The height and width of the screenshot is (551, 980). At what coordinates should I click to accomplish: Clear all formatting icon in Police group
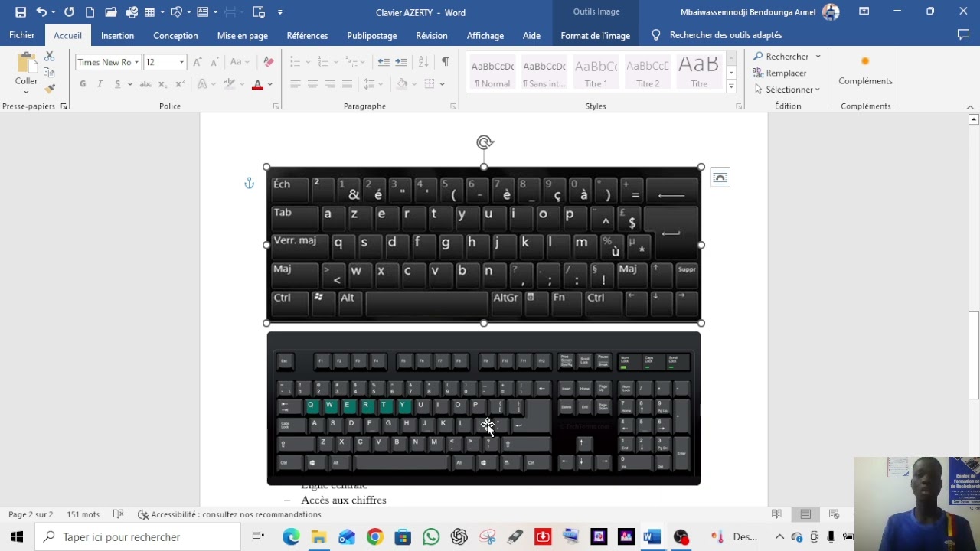(x=268, y=62)
